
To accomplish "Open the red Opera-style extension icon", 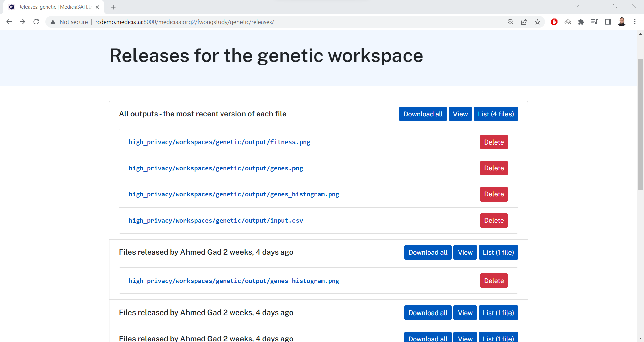I will [x=554, y=22].
